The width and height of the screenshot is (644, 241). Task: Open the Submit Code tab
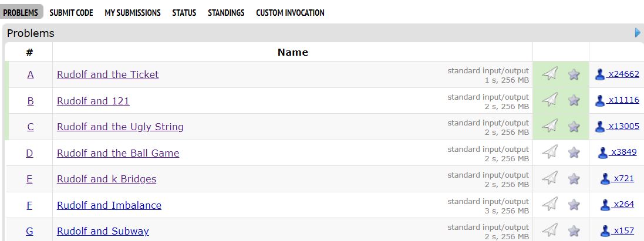click(71, 13)
